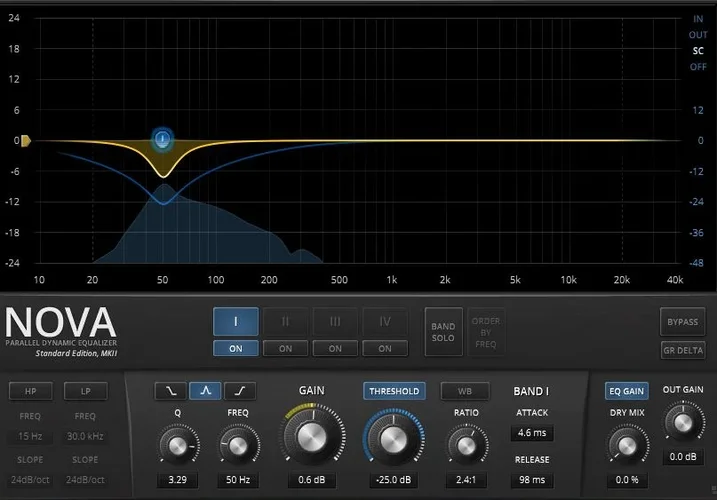Viewport: 717px width, 500px height.
Task: Toggle EQ GAIN button
Action: [x=626, y=391]
